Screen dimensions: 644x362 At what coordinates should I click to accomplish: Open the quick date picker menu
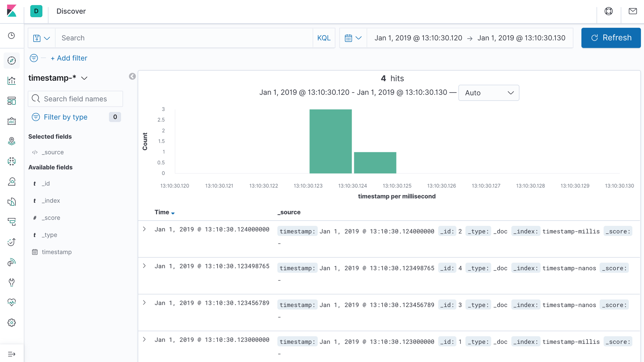coord(353,38)
